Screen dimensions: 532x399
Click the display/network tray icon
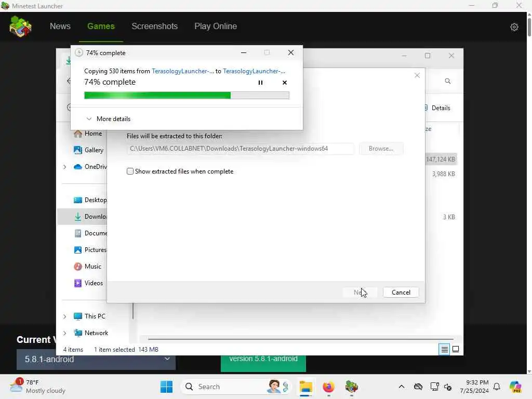pos(434,387)
